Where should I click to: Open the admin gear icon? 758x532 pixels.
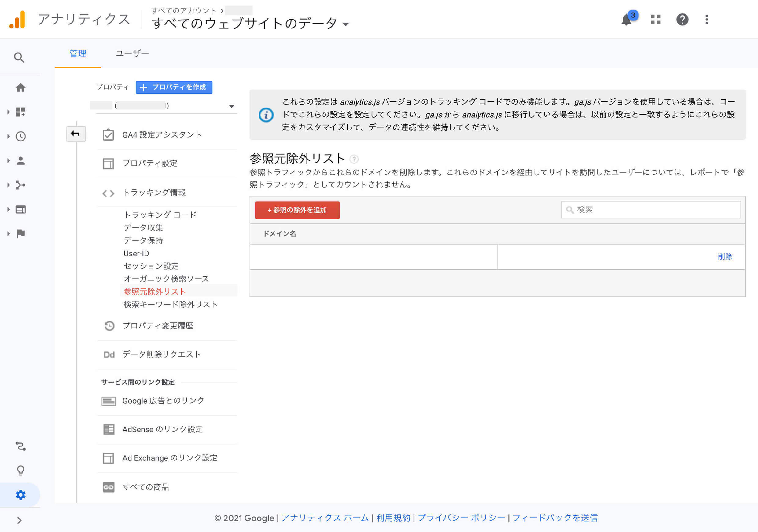pyautogui.click(x=20, y=495)
